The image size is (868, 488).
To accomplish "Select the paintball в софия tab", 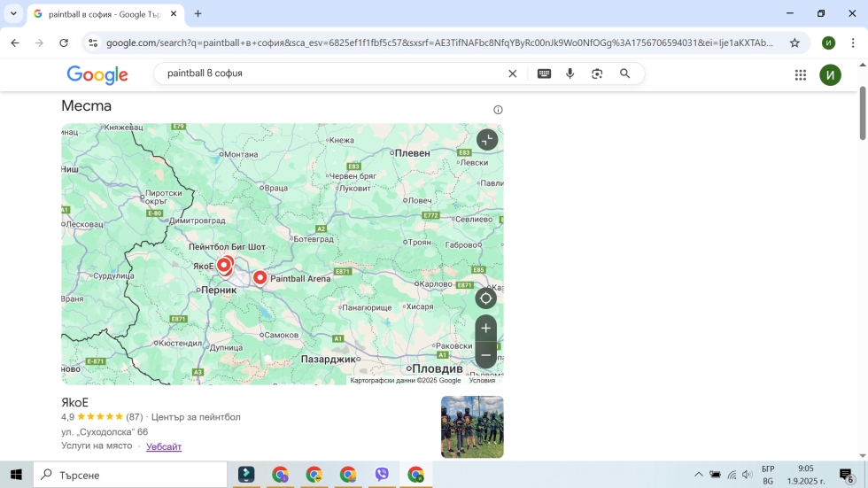I will (x=105, y=14).
